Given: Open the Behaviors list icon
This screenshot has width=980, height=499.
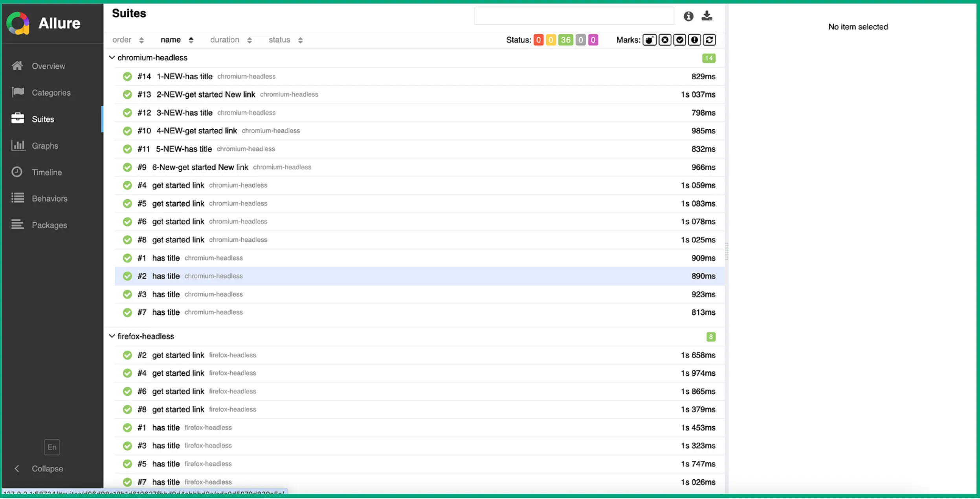Looking at the screenshot, I should coord(18,198).
